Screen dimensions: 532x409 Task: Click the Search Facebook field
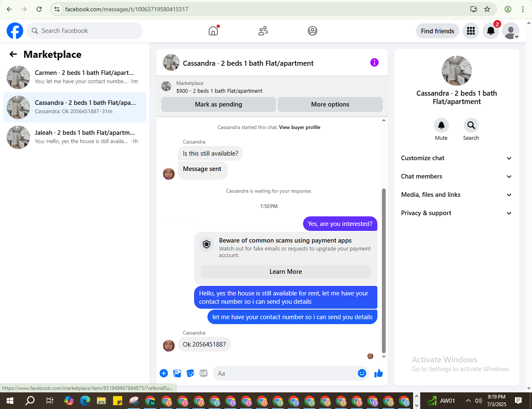point(85,31)
